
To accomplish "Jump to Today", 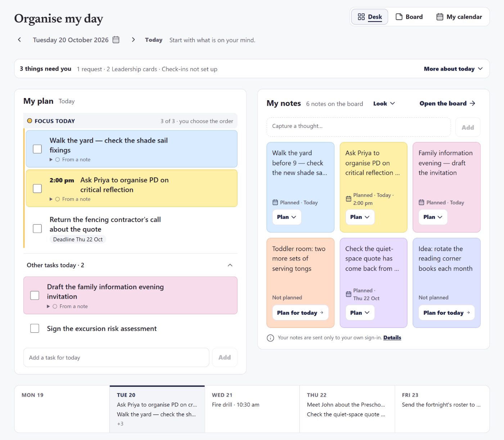I will point(154,40).
